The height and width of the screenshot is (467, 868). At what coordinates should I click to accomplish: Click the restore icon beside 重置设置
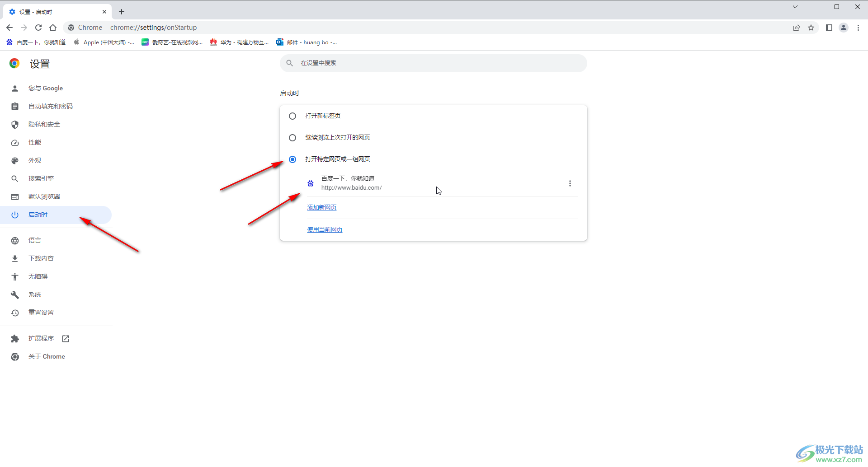point(15,313)
